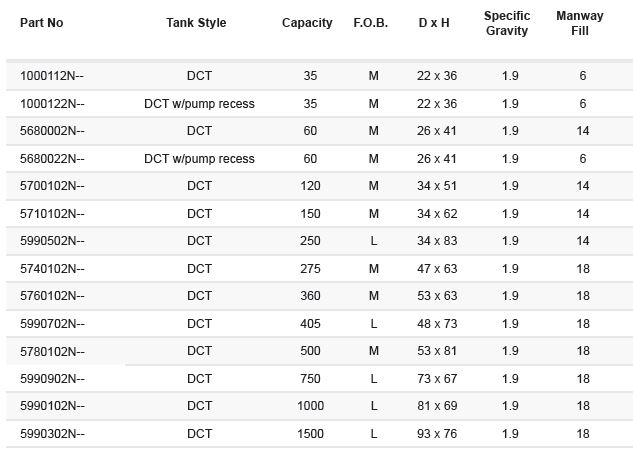Click part number 5680002N--
This screenshot has height=471, width=633.
pyautogui.click(x=52, y=131)
